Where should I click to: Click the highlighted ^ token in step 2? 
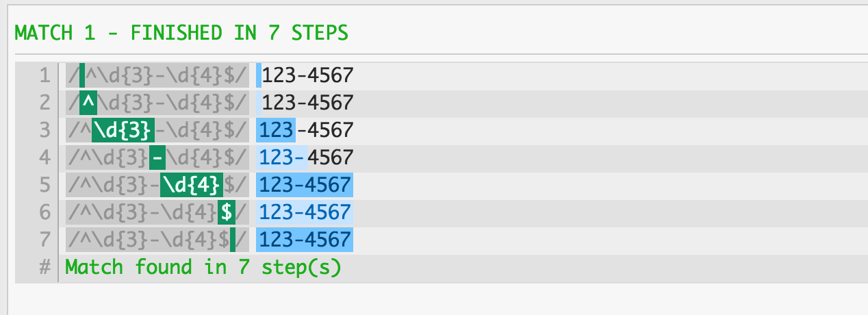point(88,103)
